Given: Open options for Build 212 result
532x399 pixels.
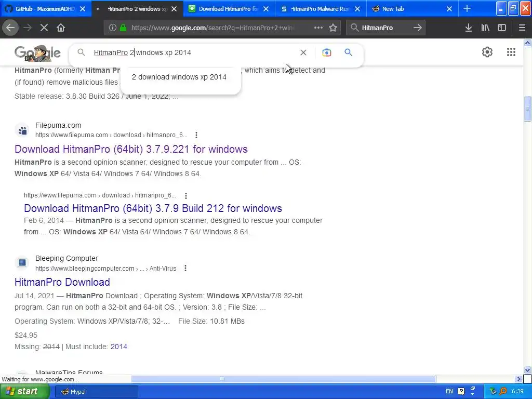Looking at the screenshot, I should pyautogui.click(x=185, y=196).
